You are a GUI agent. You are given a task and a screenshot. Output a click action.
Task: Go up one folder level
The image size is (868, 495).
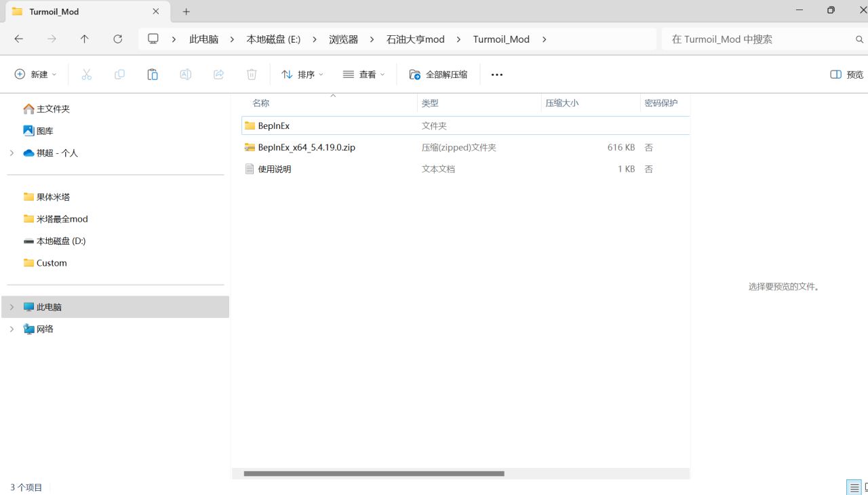click(x=85, y=39)
